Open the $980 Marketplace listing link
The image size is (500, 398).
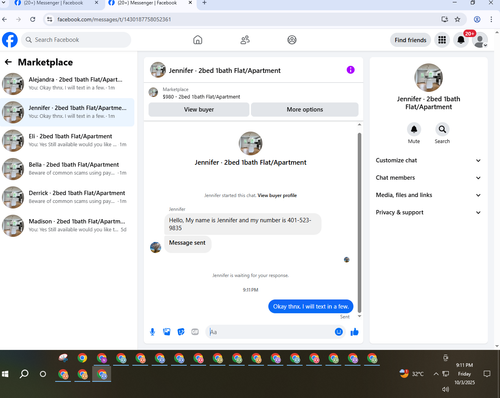pos(201,97)
